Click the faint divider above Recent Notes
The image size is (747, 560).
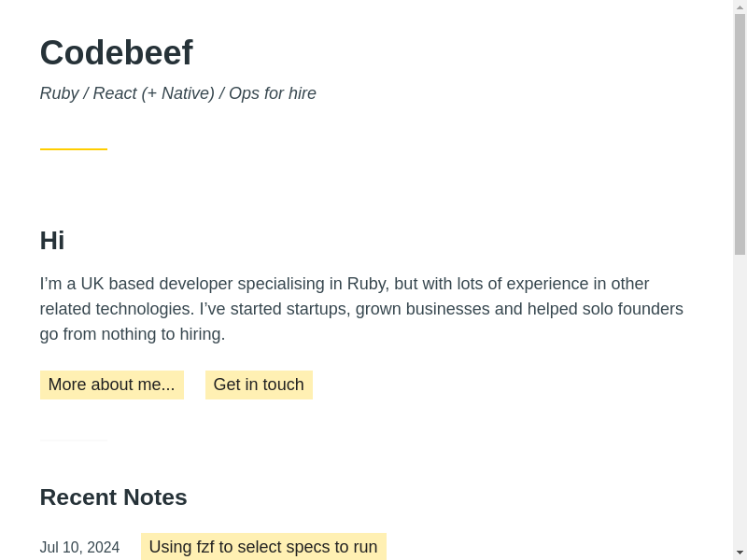click(72, 441)
